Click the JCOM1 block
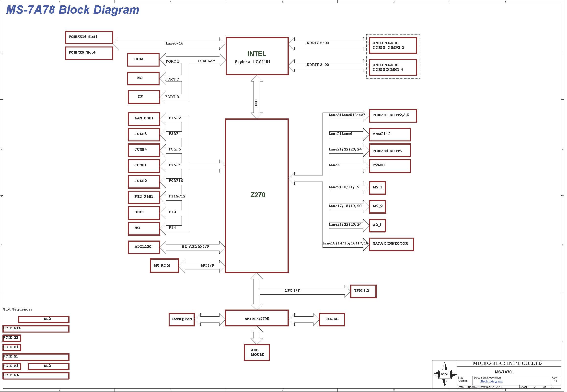The height and width of the screenshot is (392, 567). pyautogui.click(x=332, y=320)
